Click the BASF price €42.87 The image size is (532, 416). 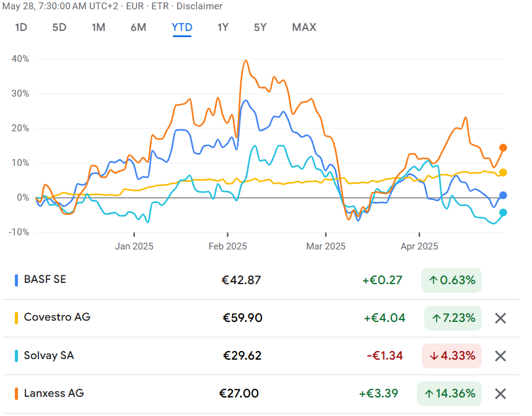242,280
